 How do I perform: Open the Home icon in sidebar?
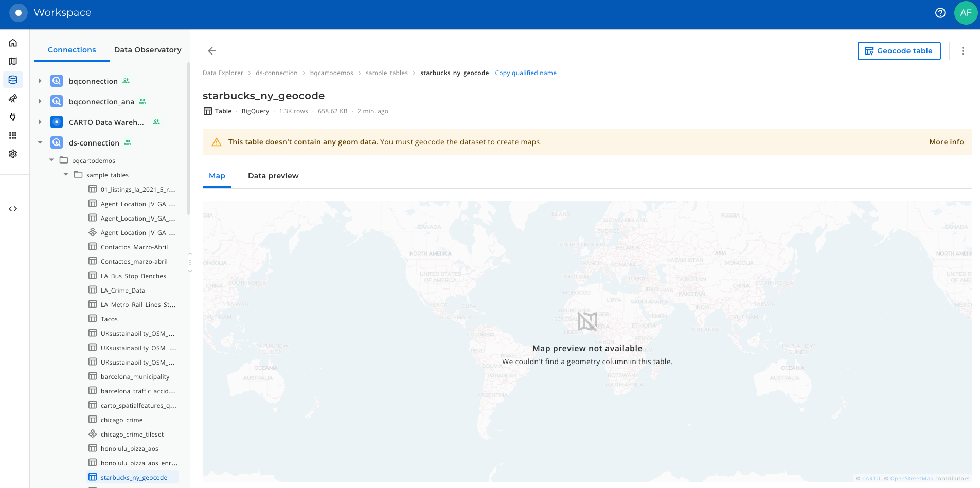click(13, 43)
